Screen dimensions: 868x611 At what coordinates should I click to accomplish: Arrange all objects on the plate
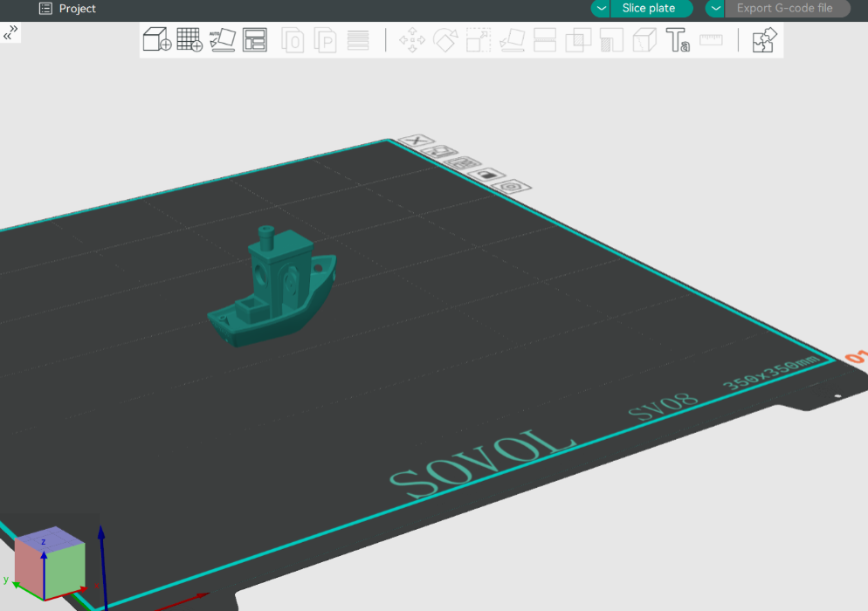point(255,39)
